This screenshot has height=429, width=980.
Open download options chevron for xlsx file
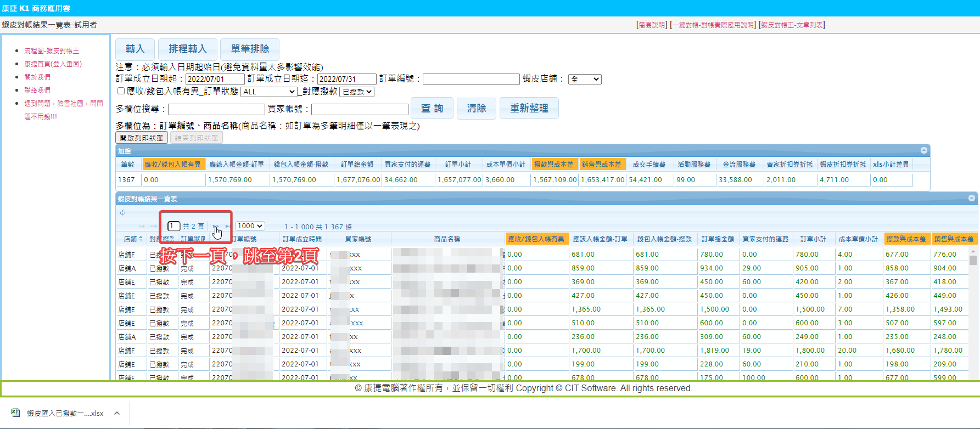[x=117, y=413]
